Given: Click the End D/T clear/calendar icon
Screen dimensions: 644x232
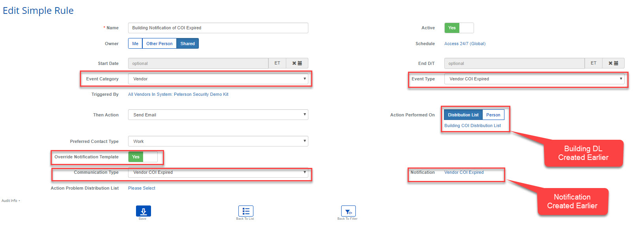Looking at the screenshot, I should 613,63.
